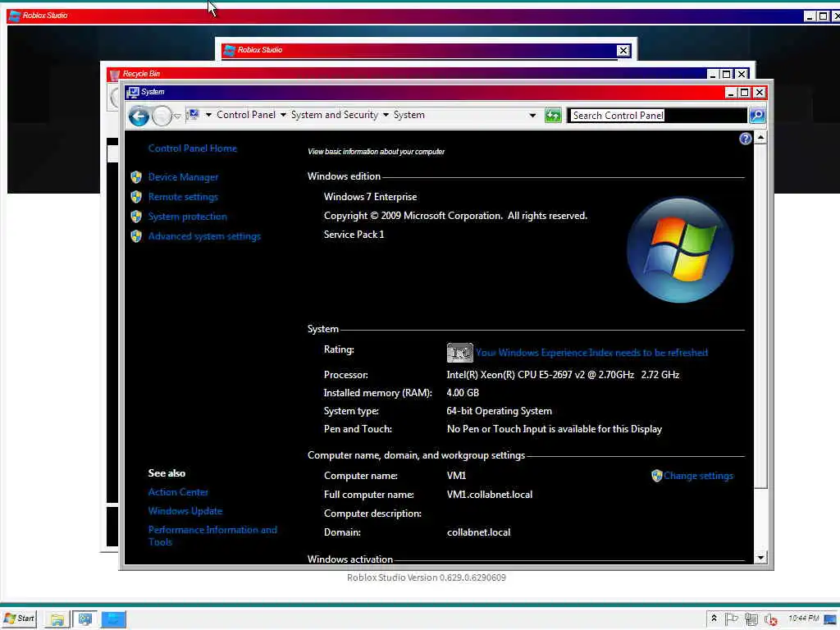Click the VM1.collabnet.local full computer name
840x630 pixels.
click(x=490, y=495)
